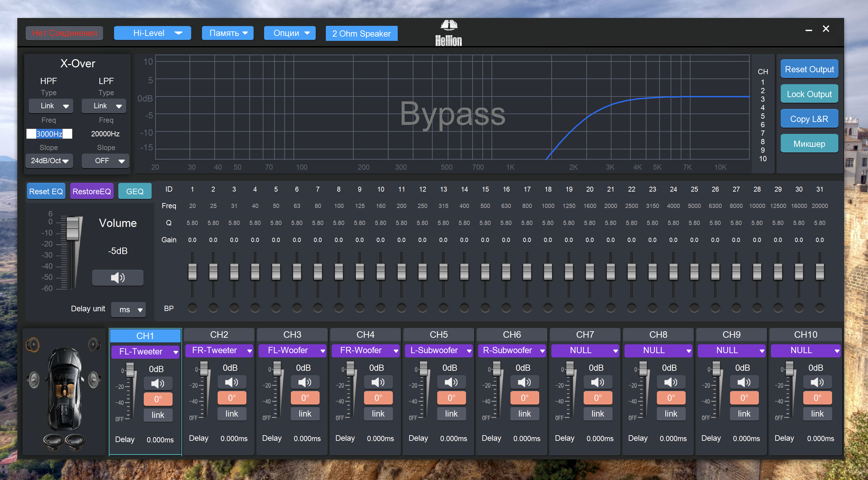Toggle the link button on CH5

click(x=451, y=414)
